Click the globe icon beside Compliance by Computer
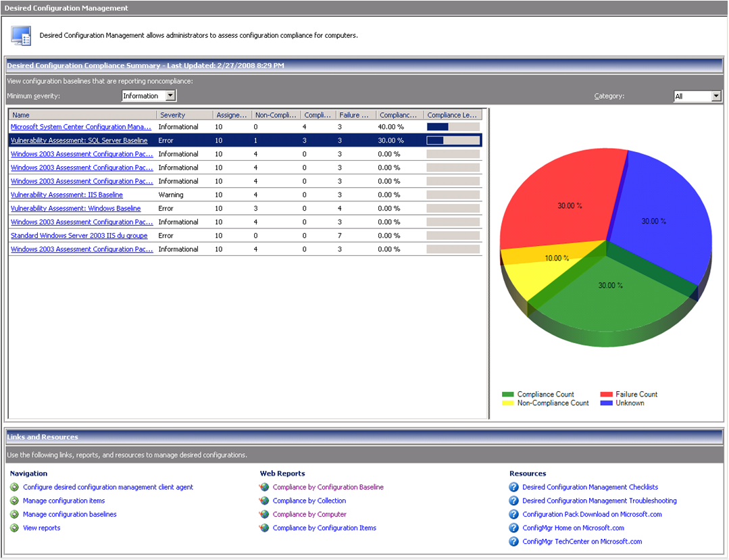 pyautogui.click(x=264, y=515)
